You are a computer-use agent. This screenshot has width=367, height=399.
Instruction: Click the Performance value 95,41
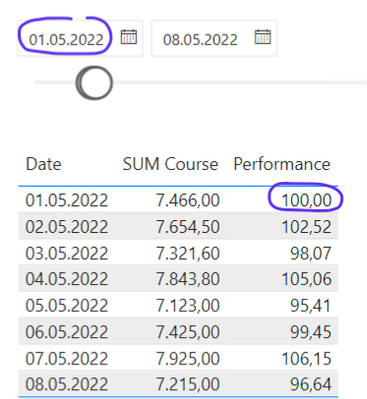[x=311, y=305]
